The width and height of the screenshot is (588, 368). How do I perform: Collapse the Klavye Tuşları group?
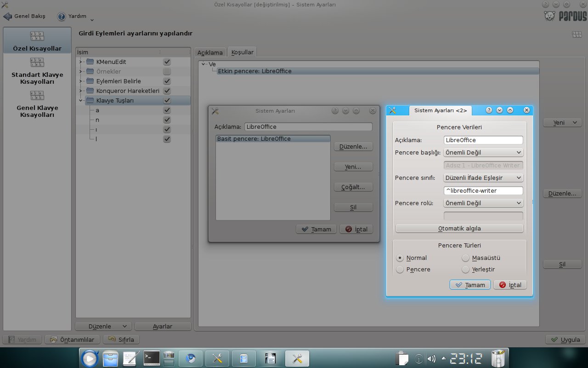coord(80,100)
